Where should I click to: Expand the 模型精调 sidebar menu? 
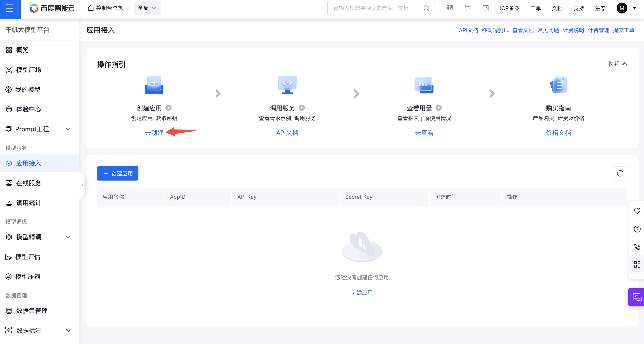pyautogui.click(x=68, y=237)
